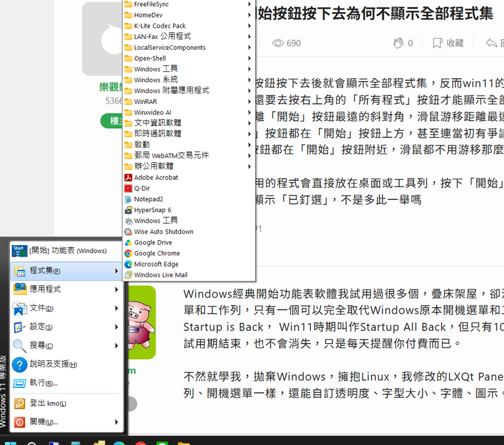Expand the 程式集(P) submenu arrow
Viewport: 504px width, 445px height.
coord(116,271)
